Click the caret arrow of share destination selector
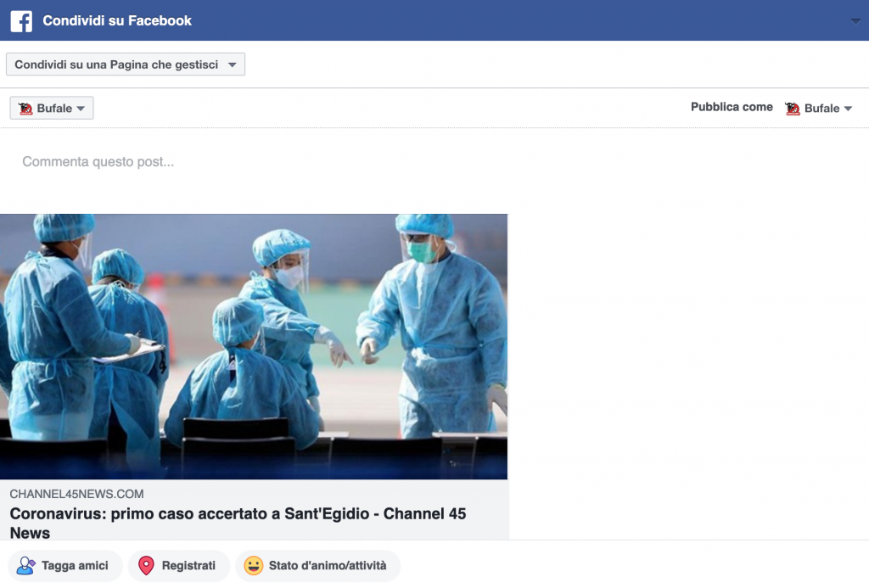The image size is (869, 588). tap(232, 64)
